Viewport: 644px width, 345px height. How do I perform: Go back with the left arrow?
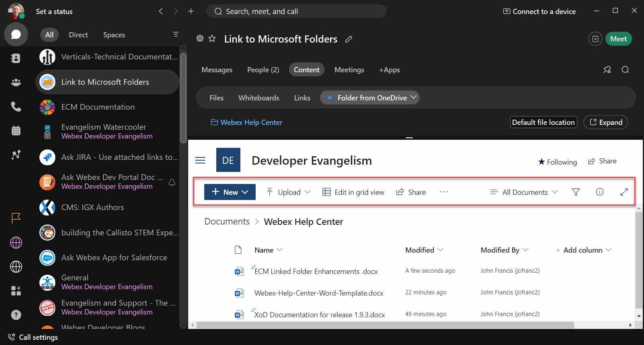pyautogui.click(x=161, y=11)
